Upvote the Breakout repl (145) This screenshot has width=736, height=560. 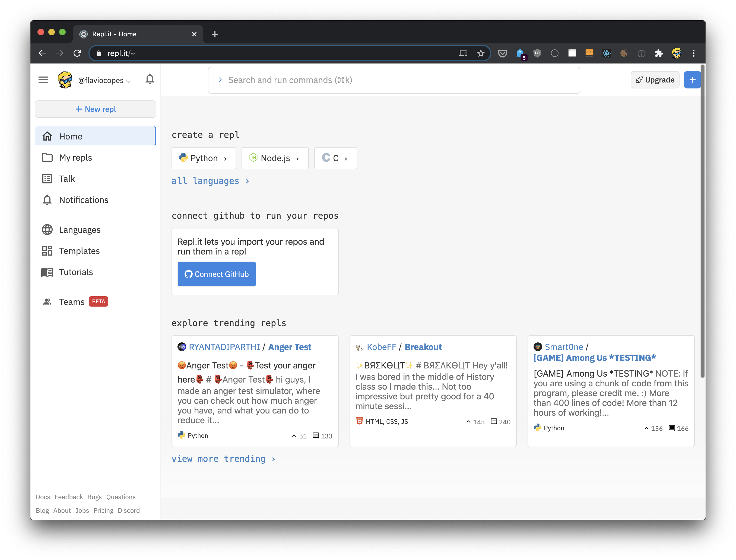pos(475,422)
